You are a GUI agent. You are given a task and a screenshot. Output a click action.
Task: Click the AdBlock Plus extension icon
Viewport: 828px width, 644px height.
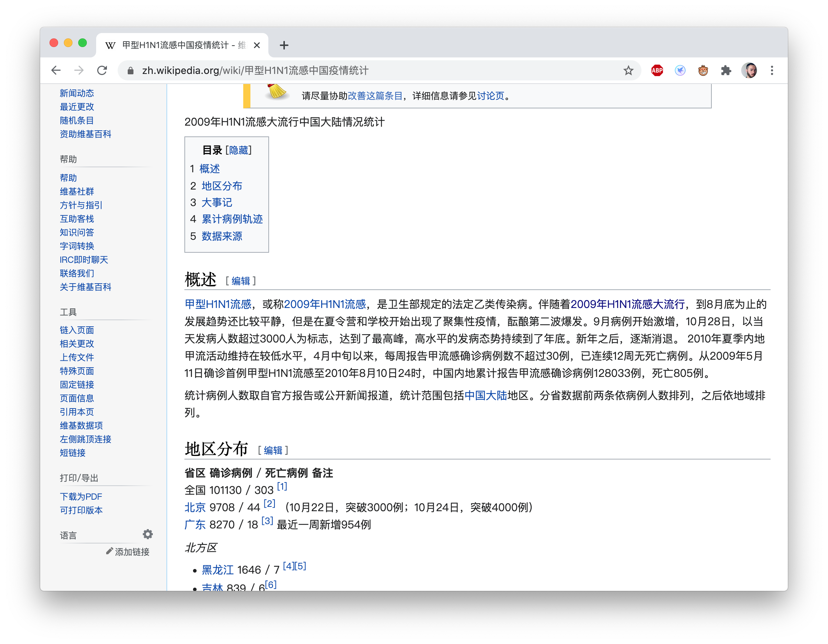pyautogui.click(x=657, y=71)
